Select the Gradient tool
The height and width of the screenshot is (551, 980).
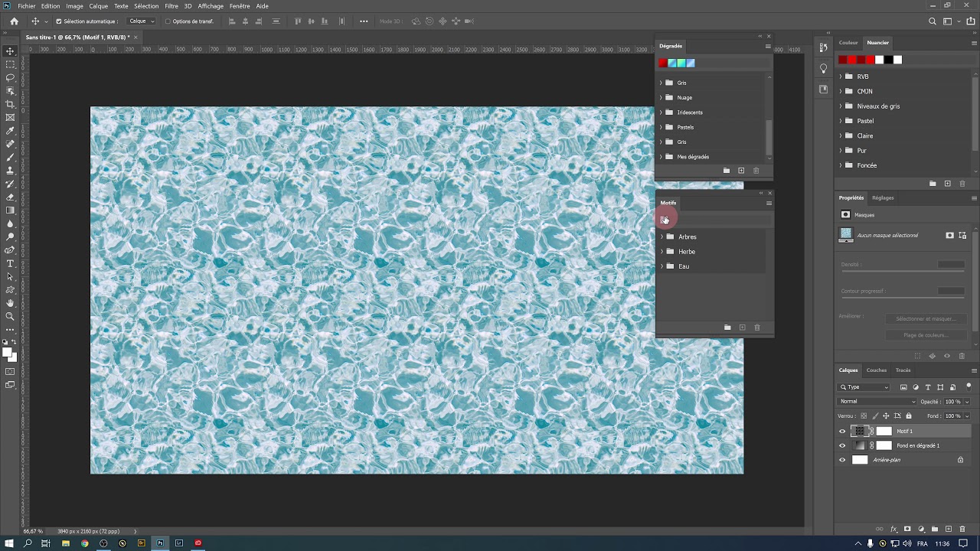[10, 210]
